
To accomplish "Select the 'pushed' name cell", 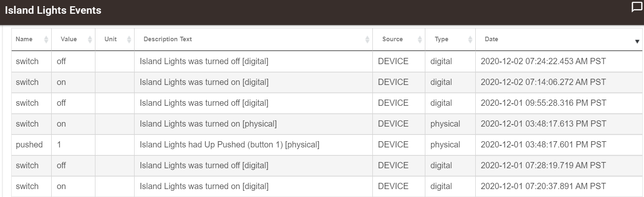I will 31,145.
